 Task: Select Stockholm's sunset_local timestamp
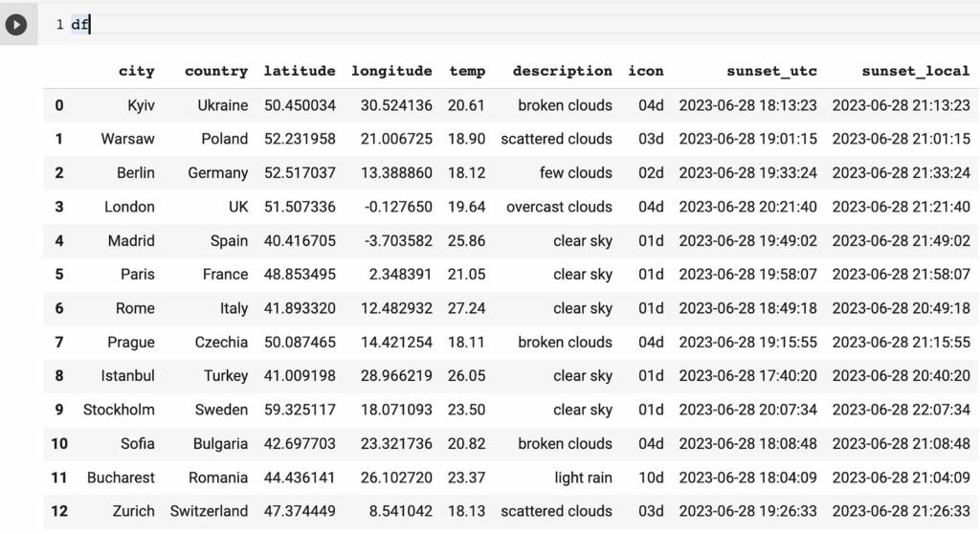coord(901,410)
